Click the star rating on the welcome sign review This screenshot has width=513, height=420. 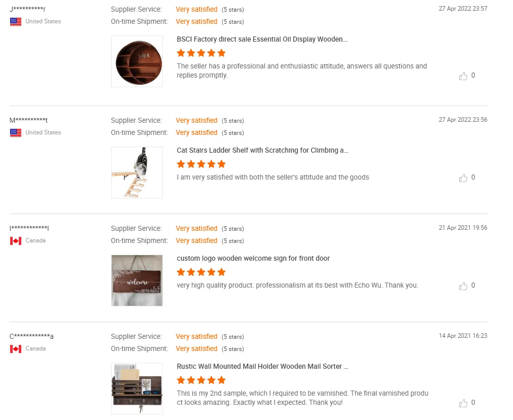click(201, 272)
